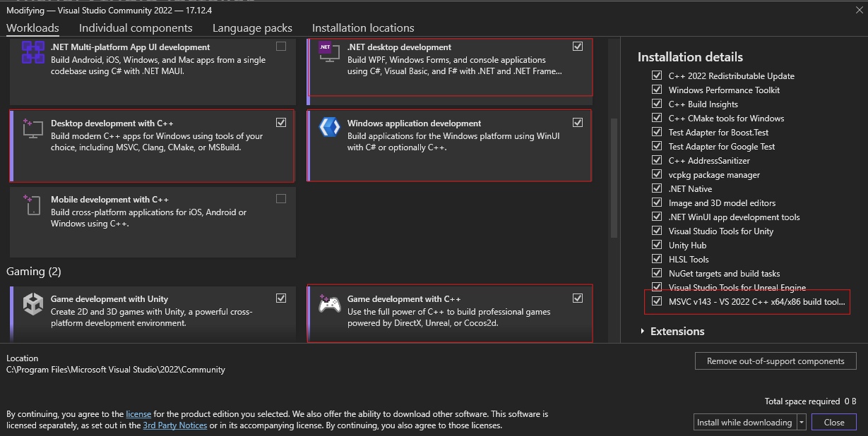Uncheck Game development with C++ workload
Image resolution: width=868 pixels, height=436 pixels.
[x=578, y=298]
